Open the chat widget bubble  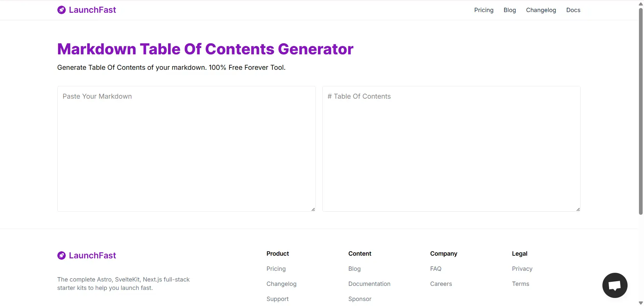click(x=615, y=285)
